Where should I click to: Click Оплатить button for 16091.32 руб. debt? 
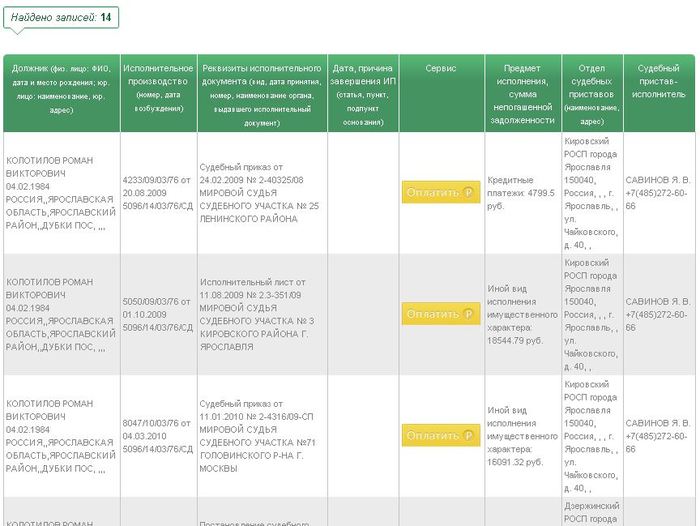[441, 435]
